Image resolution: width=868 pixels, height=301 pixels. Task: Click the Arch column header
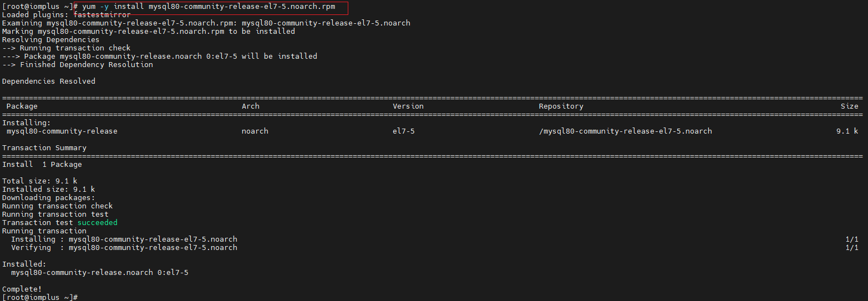[x=250, y=106]
